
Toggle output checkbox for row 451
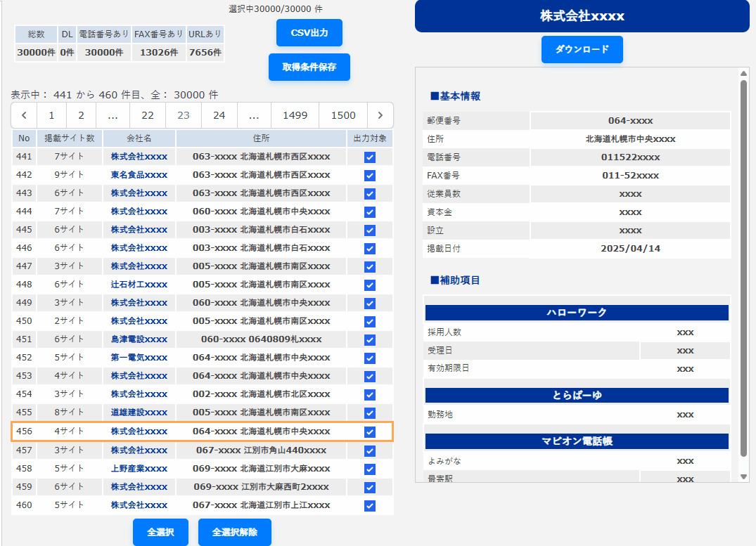pos(370,340)
